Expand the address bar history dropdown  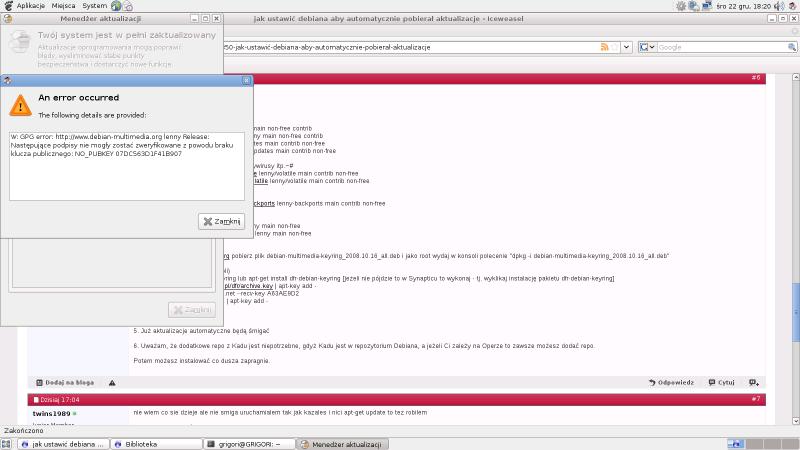click(627, 47)
